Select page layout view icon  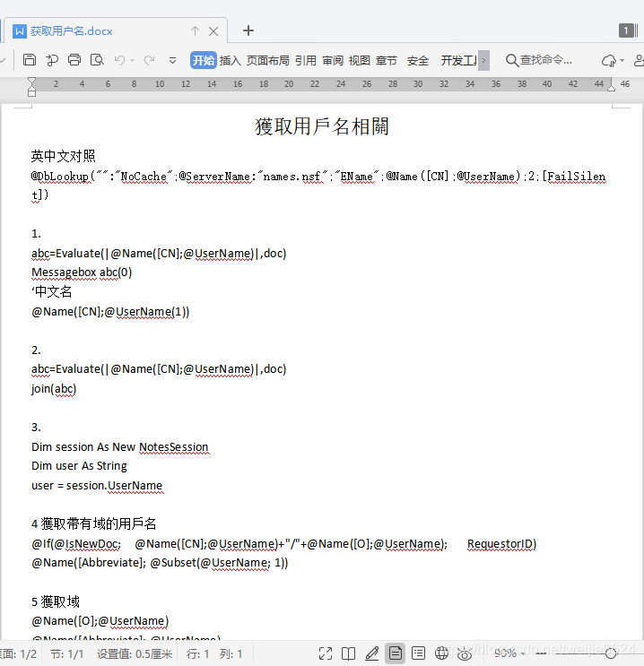tap(395, 653)
